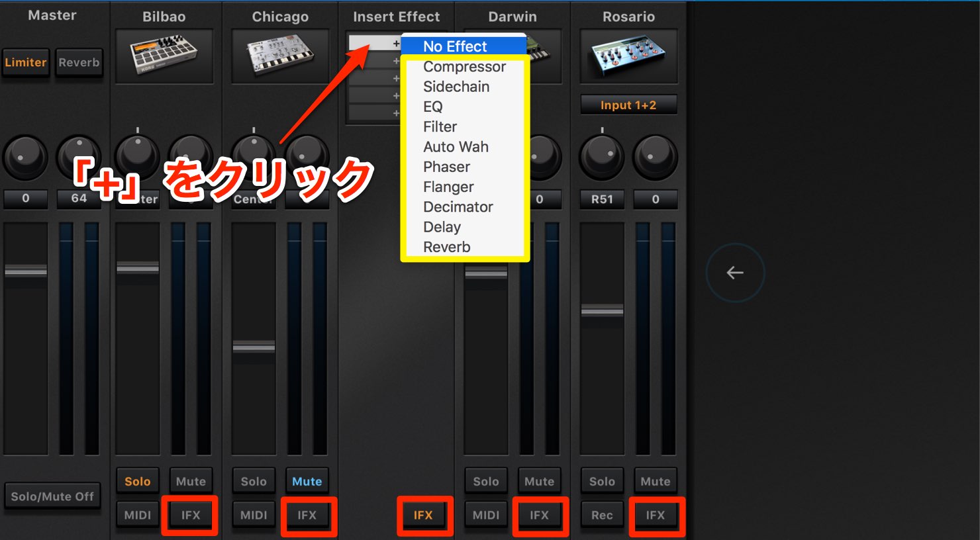Screen dimensions: 980x540
Task: Click the Rosario track name
Action: click(628, 17)
